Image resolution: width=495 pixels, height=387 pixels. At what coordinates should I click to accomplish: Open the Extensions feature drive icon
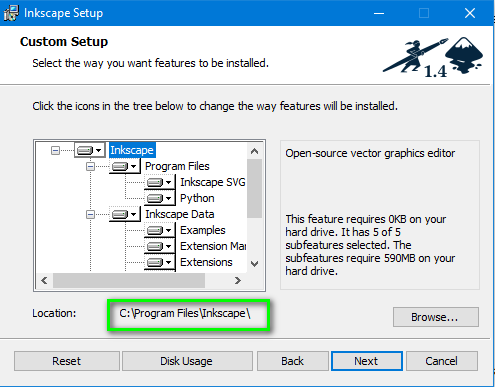coord(160,262)
